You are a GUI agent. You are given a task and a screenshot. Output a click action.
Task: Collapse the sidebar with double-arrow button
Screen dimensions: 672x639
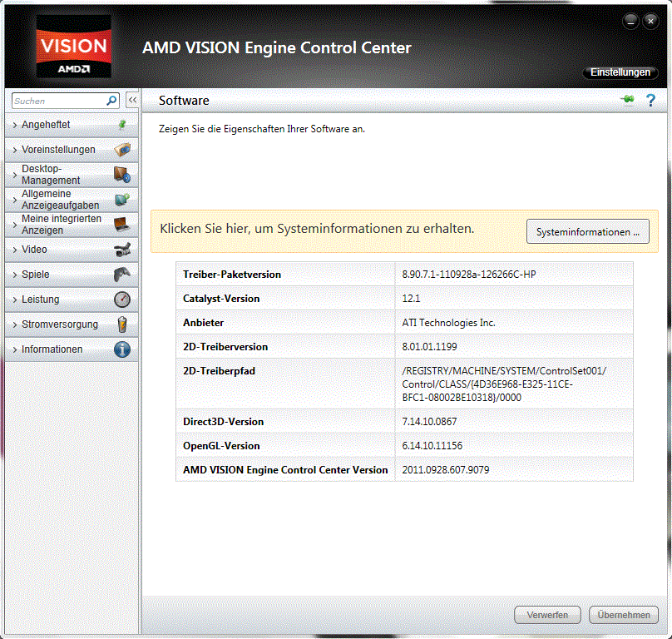(x=132, y=101)
